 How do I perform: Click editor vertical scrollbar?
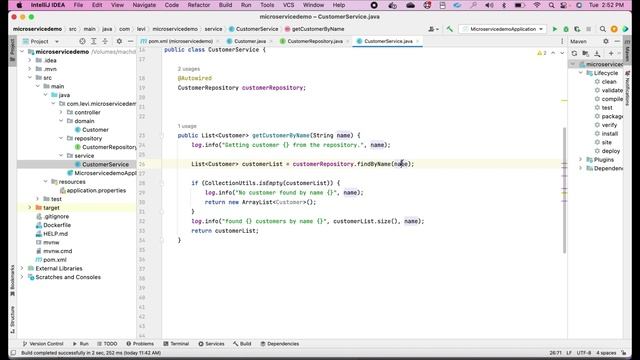(564, 190)
